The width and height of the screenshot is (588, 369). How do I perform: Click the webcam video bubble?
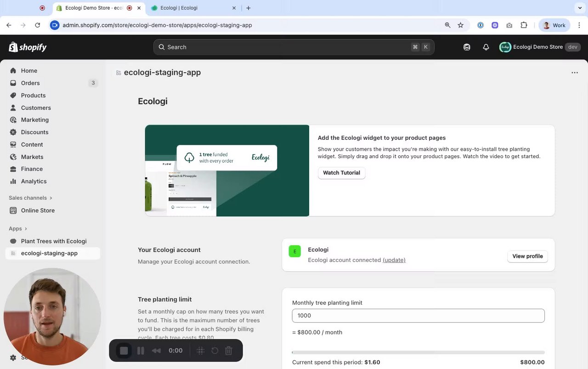tap(52, 317)
